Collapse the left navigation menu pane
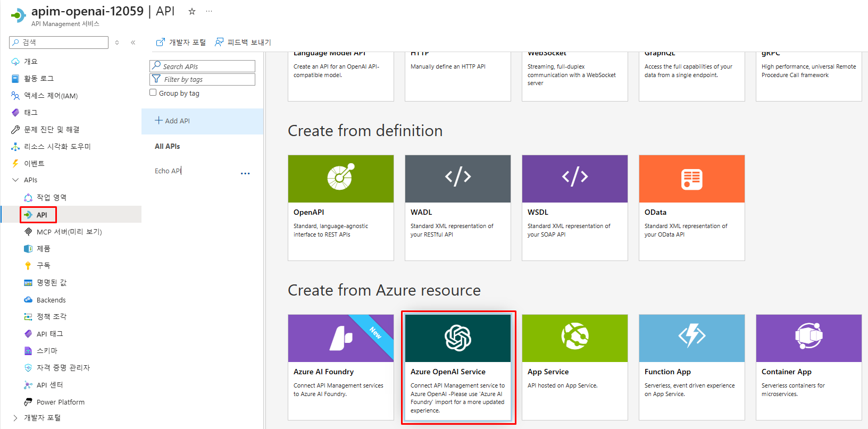Screen dimensions: 868x429 [x=133, y=43]
